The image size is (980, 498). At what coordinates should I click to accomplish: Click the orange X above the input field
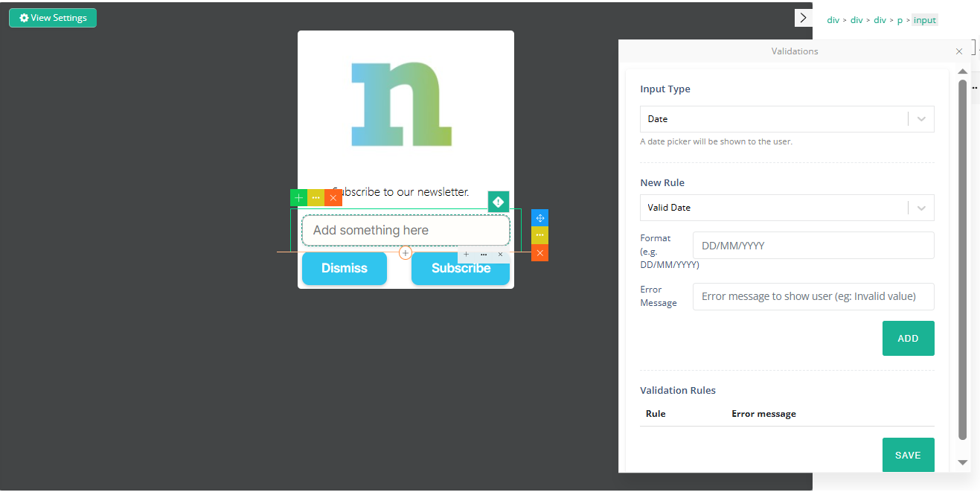coord(333,198)
